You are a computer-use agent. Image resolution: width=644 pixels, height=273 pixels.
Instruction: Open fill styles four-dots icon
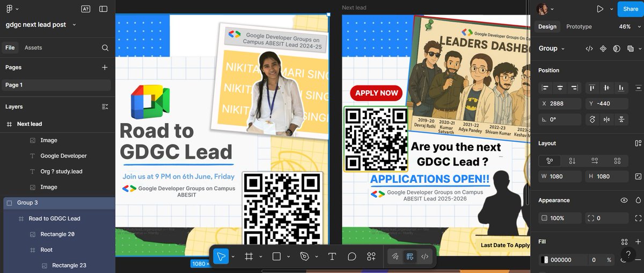tap(624, 242)
